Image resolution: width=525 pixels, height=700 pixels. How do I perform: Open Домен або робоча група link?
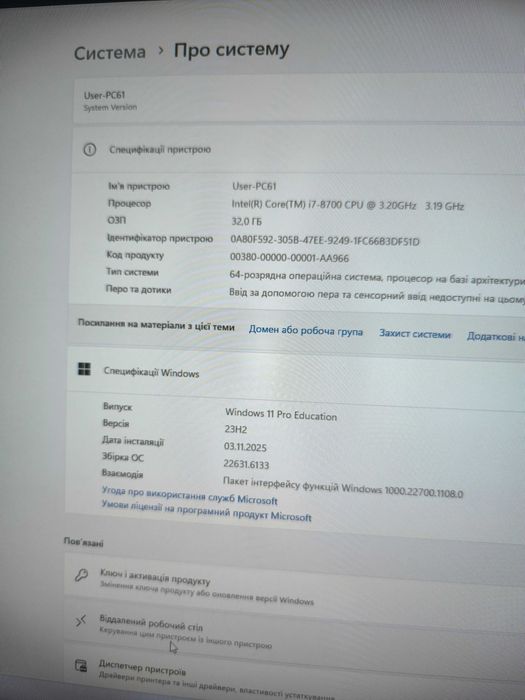[x=306, y=331]
